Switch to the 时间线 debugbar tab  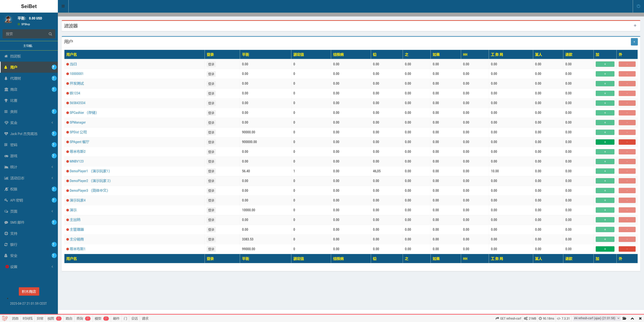(x=28, y=318)
